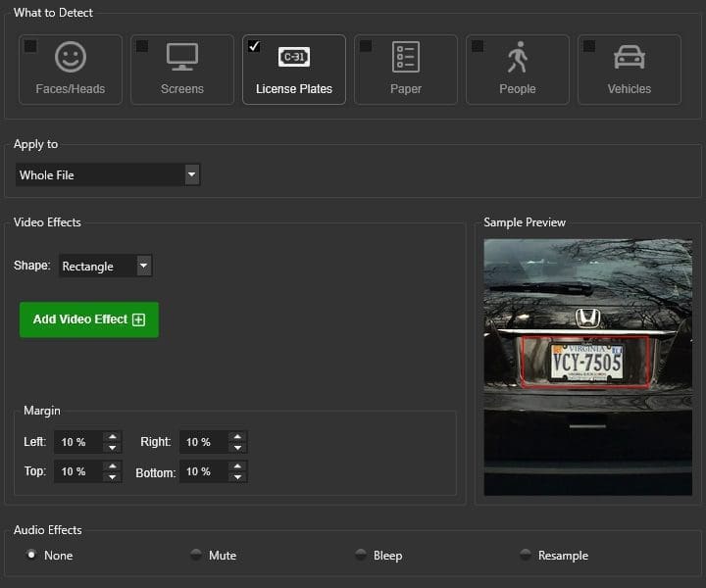Pick the Vehicles car icon
Viewport: 706px width, 588px height.
click(x=630, y=57)
